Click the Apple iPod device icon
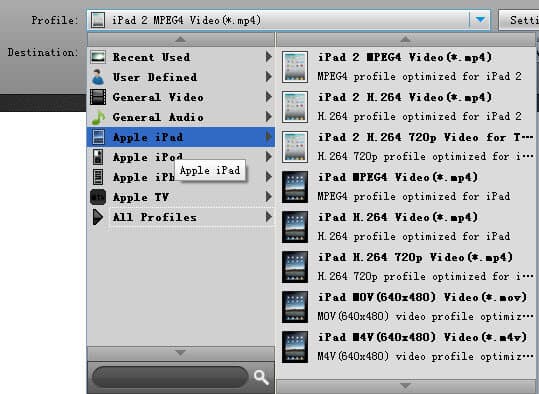The width and height of the screenshot is (539, 394). (98, 157)
